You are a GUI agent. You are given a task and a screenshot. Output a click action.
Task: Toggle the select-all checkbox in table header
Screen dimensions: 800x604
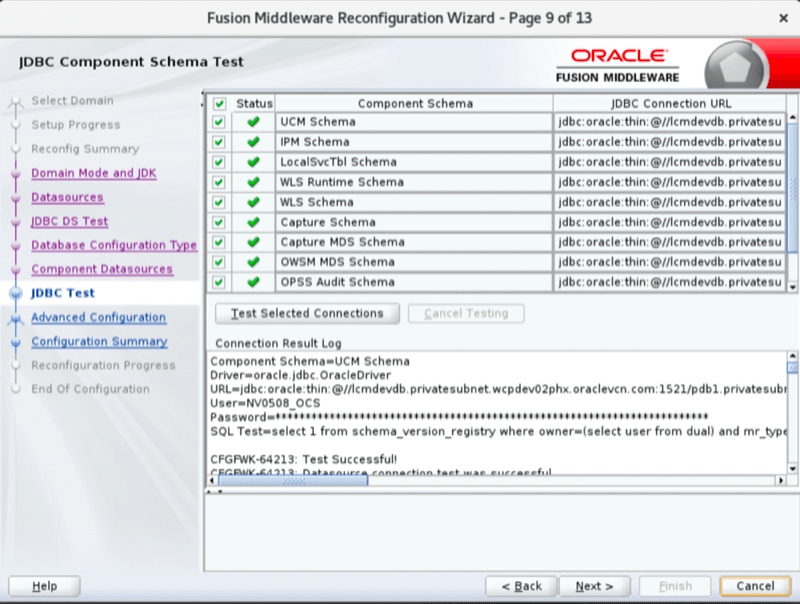tap(219, 104)
